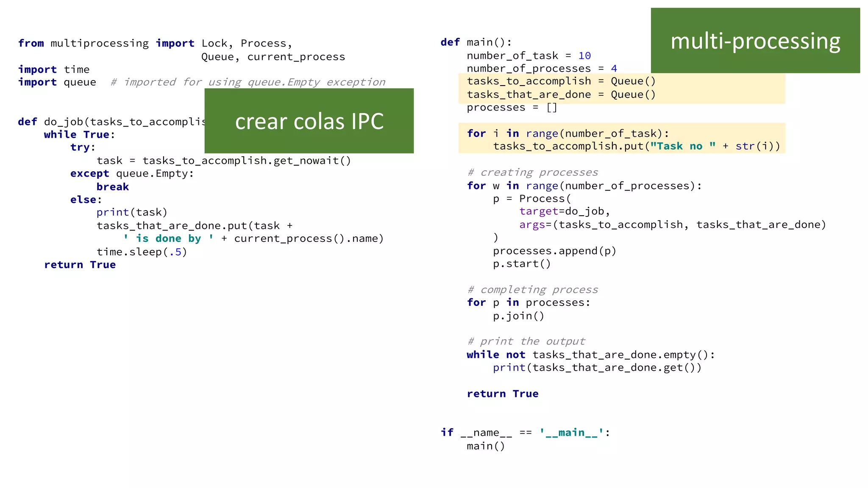Click the p.join() line
868x488 pixels.
518,316
